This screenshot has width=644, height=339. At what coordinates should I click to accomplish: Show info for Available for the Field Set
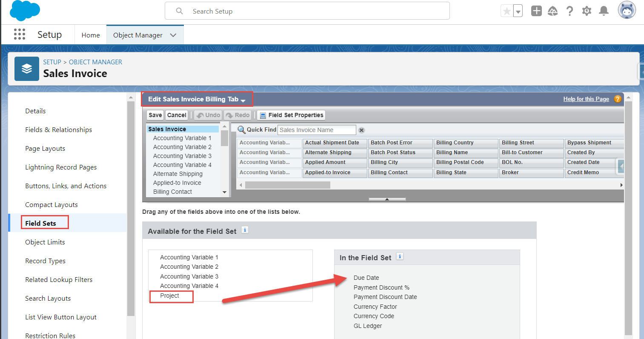point(245,230)
